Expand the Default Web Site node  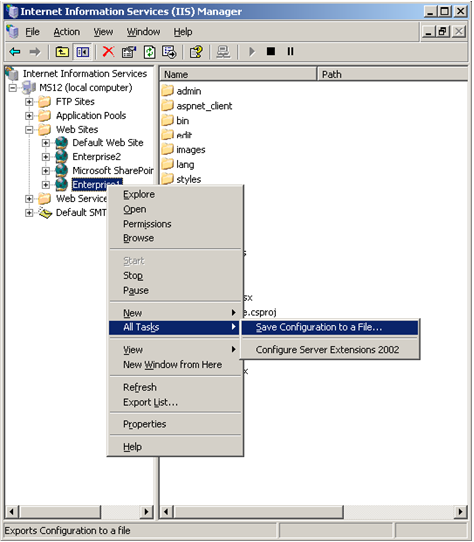tap(46, 143)
